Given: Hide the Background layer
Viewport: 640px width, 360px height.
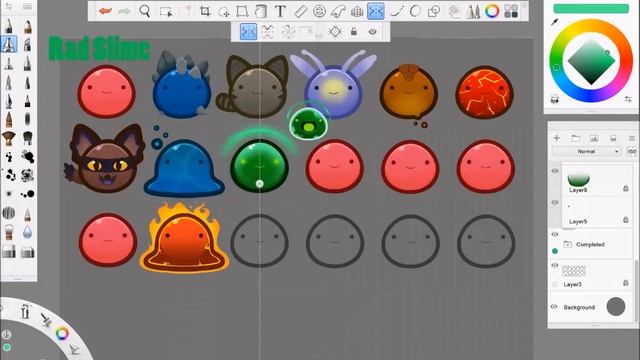Looking at the screenshot, I should (x=554, y=307).
